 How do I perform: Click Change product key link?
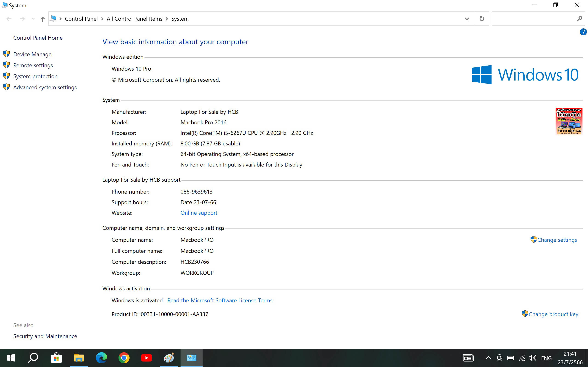(x=553, y=314)
